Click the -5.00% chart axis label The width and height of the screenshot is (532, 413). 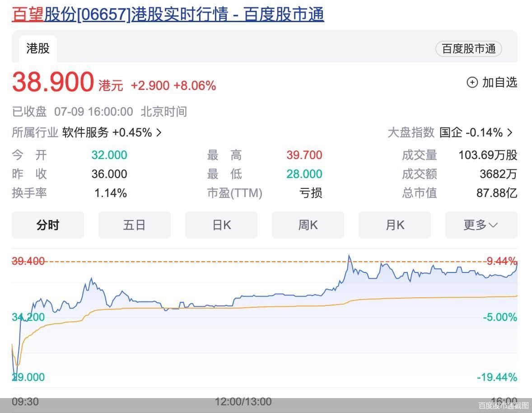coord(500,317)
